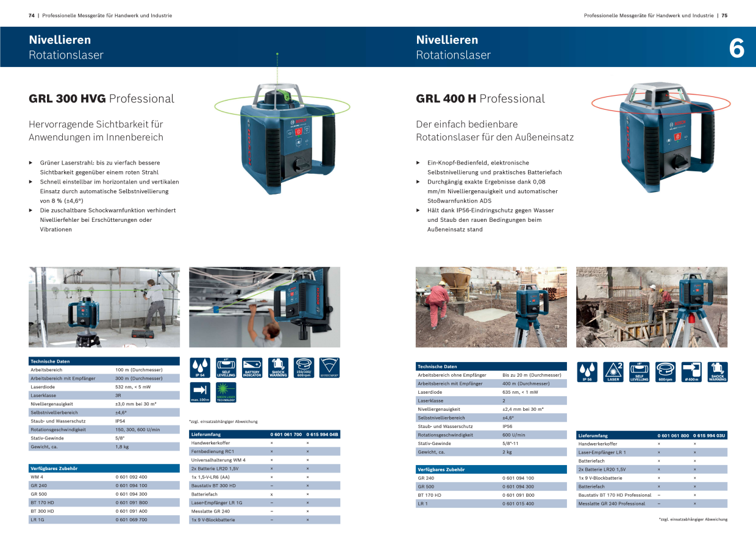Select value 150, 300, 600 U/min
Screen dimensions: 756x534
(138, 430)
